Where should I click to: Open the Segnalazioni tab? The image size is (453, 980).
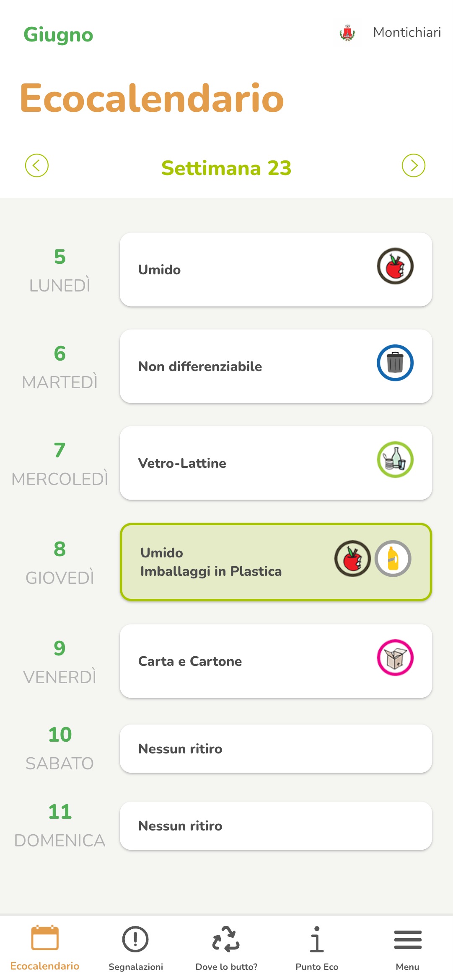135,947
